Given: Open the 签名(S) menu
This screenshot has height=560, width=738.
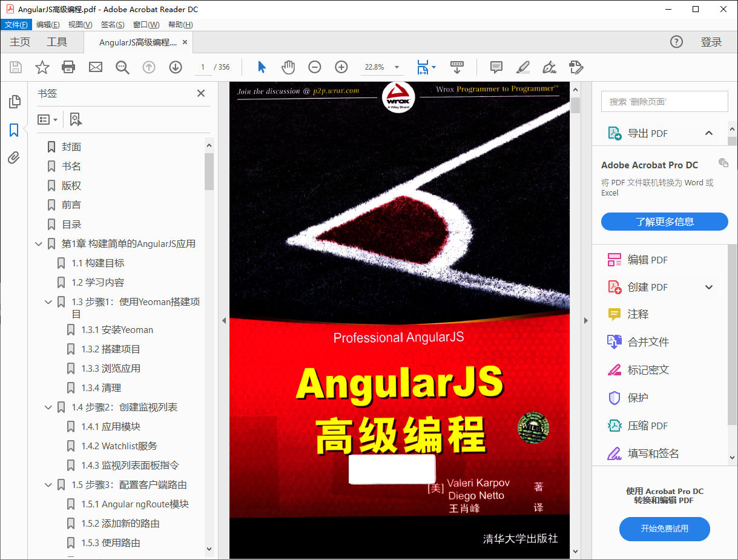Looking at the screenshot, I should pos(113,25).
